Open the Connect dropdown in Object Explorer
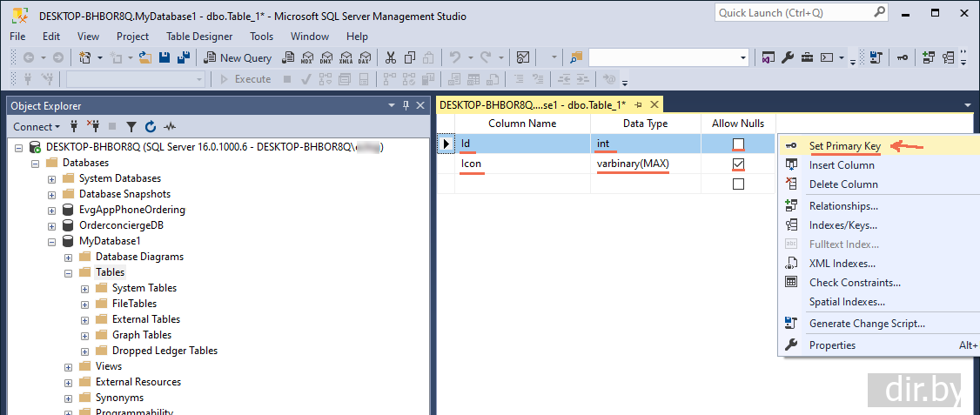Viewport: 980px width, 415px height. pos(37,127)
